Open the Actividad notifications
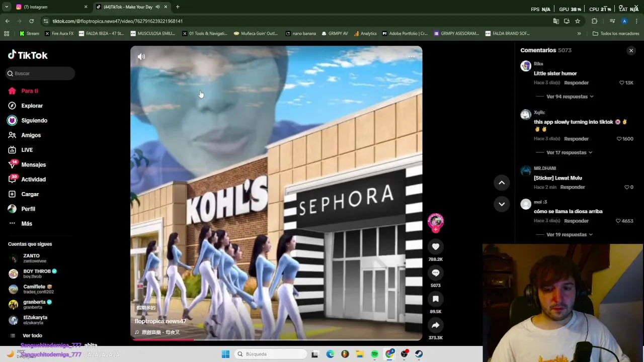The height and width of the screenshot is (362, 644). [x=33, y=179]
